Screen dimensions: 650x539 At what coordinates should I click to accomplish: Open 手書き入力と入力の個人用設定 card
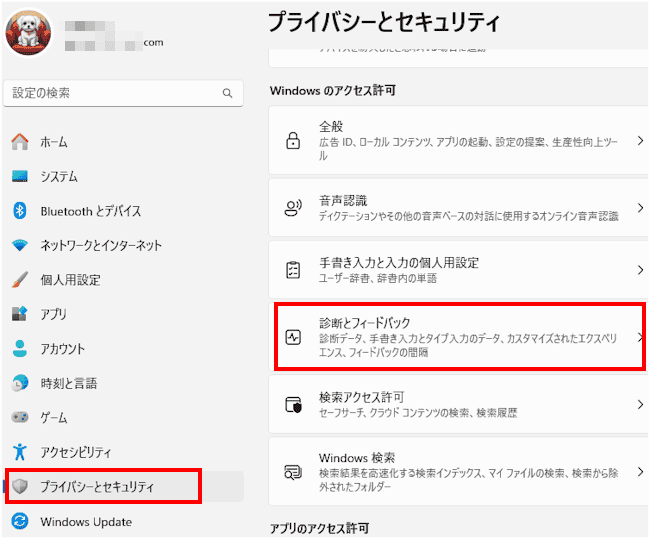coord(458,270)
